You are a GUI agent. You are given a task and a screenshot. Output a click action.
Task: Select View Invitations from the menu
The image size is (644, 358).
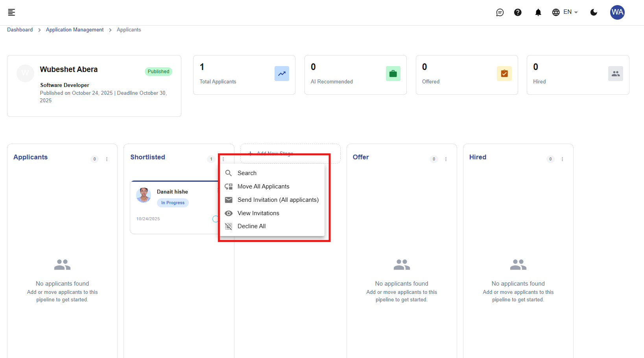[258, 213]
